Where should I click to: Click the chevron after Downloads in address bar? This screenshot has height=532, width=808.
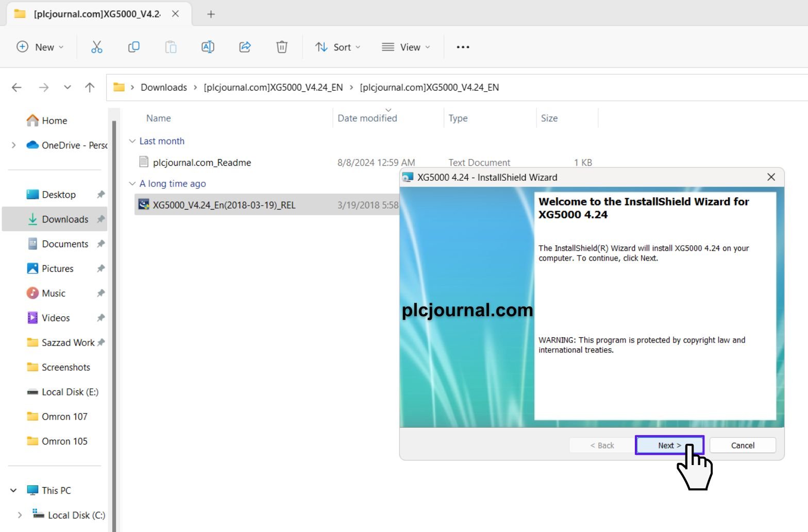pos(195,88)
